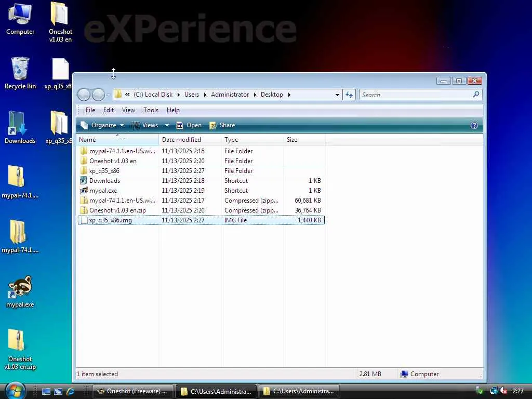The width and height of the screenshot is (532, 399).
Task: Select the Oneshot v1.03 en.zip row
Action: click(x=201, y=210)
